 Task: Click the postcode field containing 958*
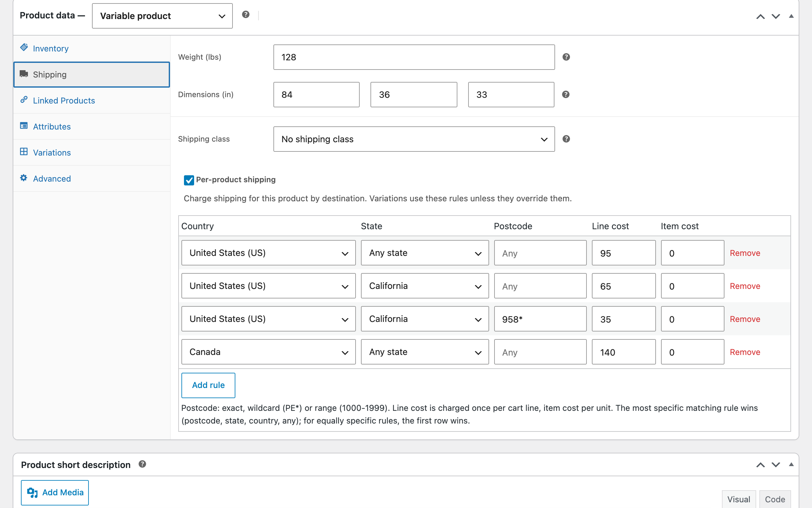(x=540, y=319)
